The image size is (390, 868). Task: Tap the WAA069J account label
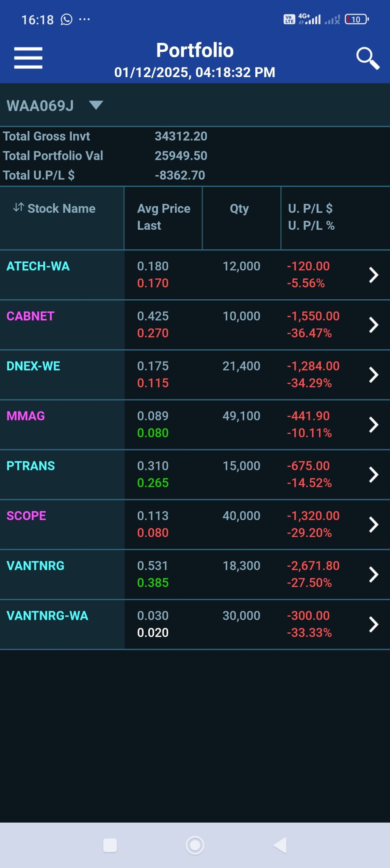[x=40, y=106]
